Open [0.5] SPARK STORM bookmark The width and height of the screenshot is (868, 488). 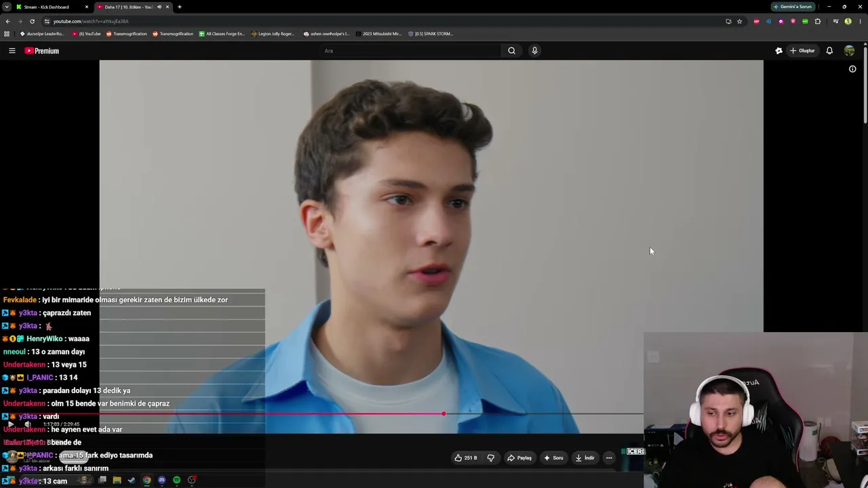coord(431,34)
